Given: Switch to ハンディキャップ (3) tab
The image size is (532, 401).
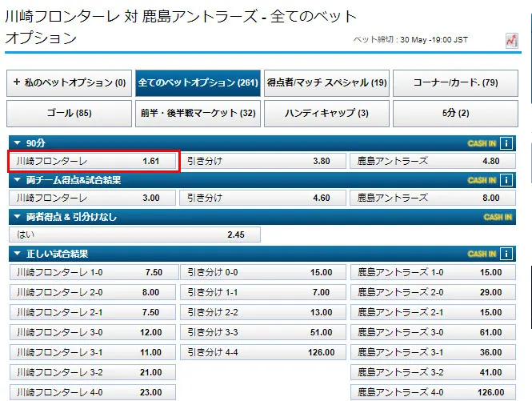Looking at the screenshot, I should click(326, 113).
